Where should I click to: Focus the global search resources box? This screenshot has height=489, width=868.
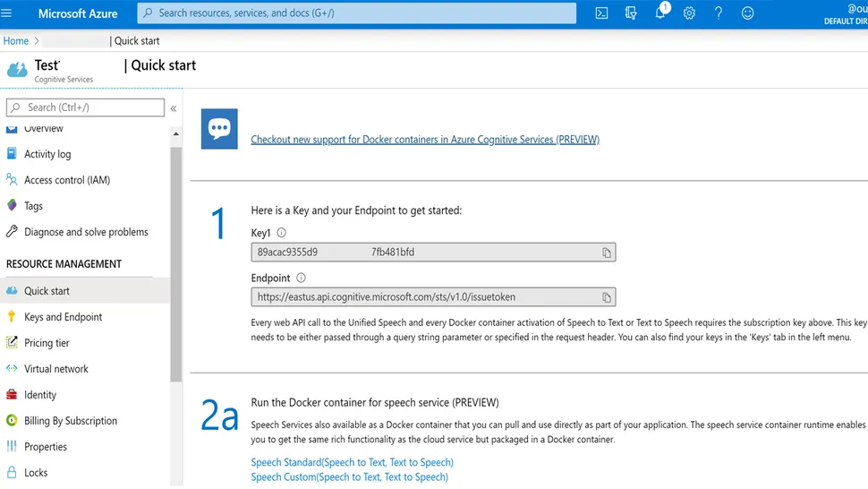tap(356, 13)
